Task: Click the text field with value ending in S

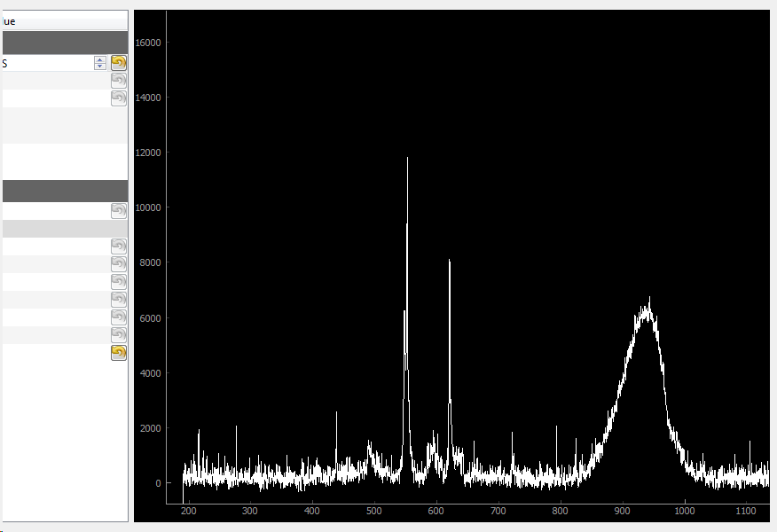Action: (44, 63)
